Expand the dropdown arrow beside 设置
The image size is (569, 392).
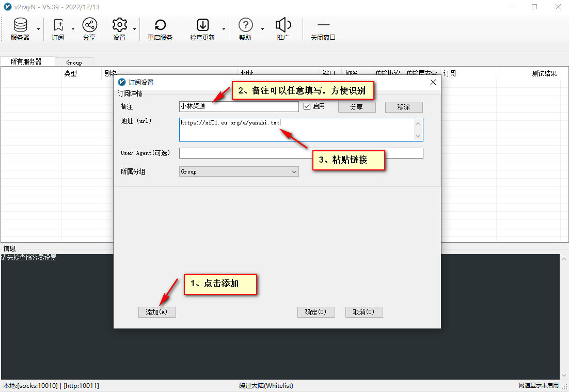pyautogui.click(x=135, y=29)
